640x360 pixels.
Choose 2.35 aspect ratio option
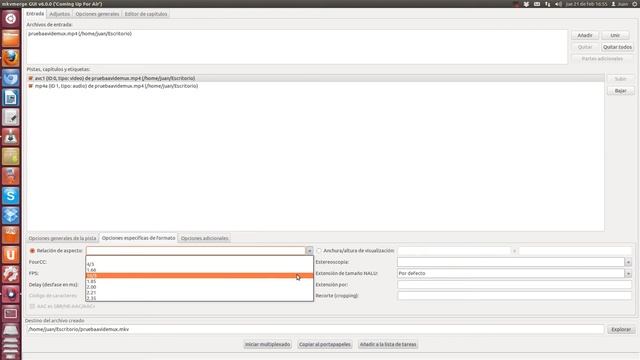(x=199, y=298)
